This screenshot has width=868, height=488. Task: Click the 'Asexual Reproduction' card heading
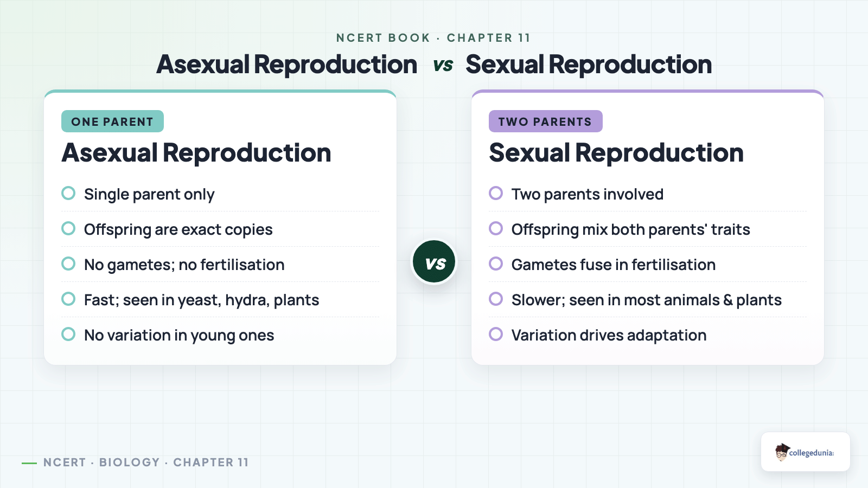pyautogui.click(x=196, y=153)
